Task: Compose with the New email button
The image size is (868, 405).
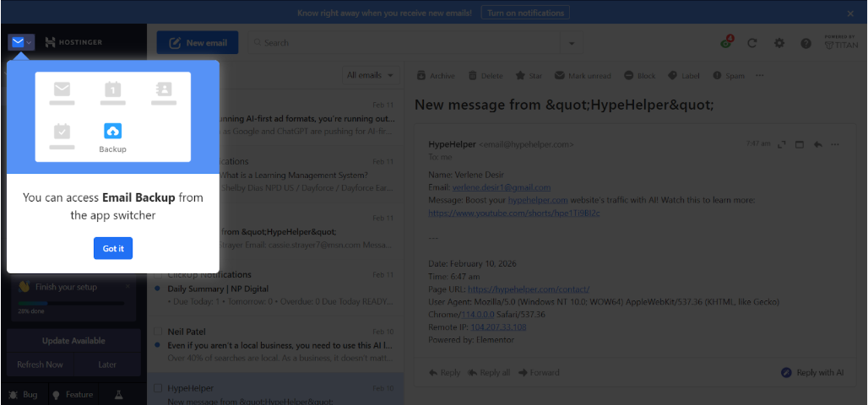Action: [198, 42]
